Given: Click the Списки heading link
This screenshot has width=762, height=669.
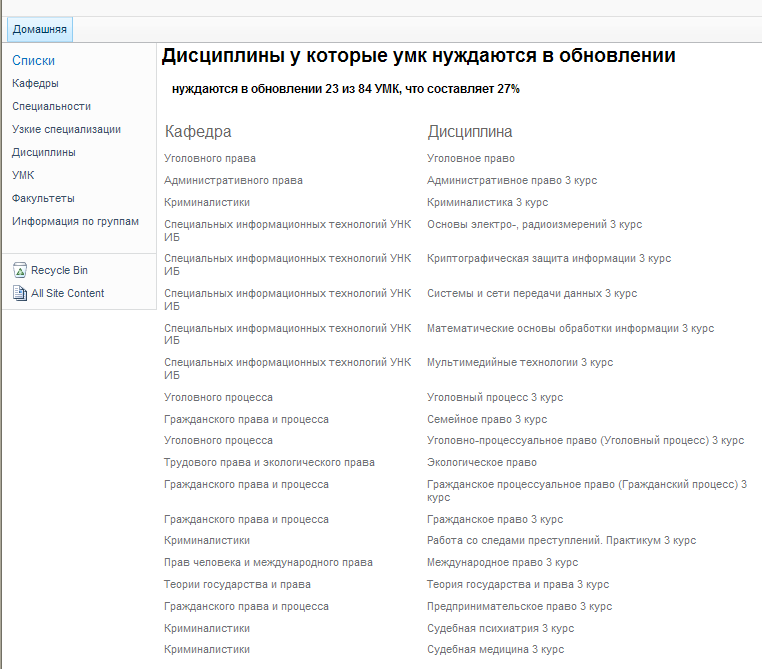Looking at the screenshot, I should click(34, 61).
